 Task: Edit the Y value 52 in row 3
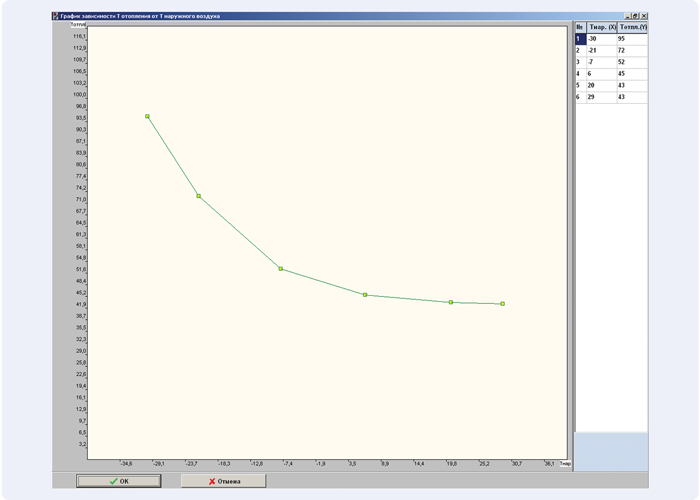tap(632, 62)
